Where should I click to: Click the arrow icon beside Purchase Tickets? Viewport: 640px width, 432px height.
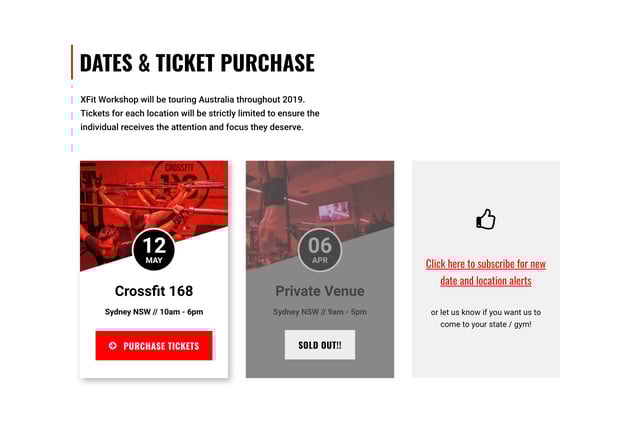tap(113, 346)
